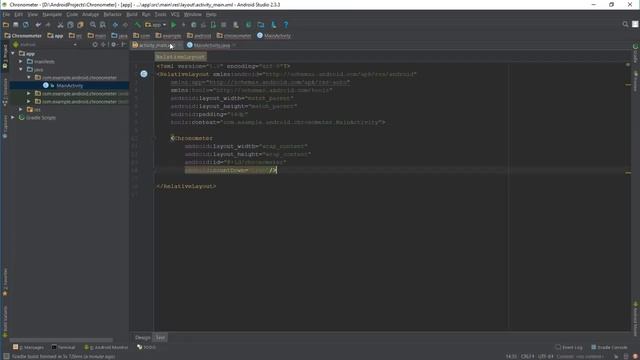640x360 pixels.
Task: Click the project settings gear icon
Action: [x=114, y=44]
